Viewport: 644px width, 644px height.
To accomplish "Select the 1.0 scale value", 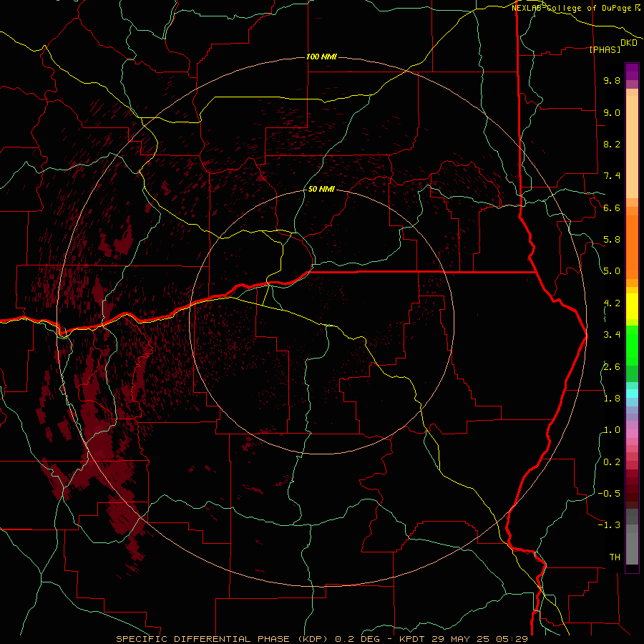I will 612,430.
